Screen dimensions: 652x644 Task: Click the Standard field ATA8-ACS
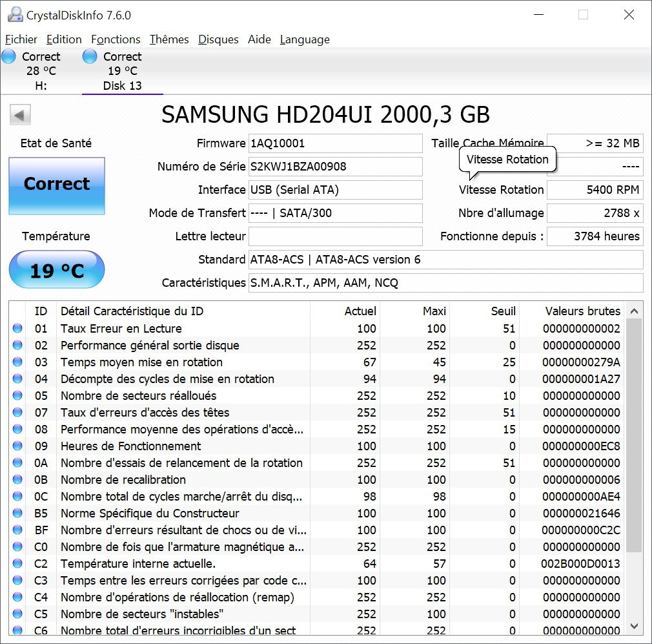click(x=446, y=260)
